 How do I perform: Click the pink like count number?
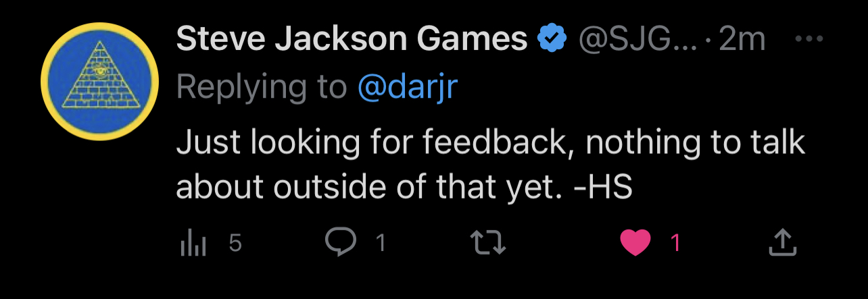675,242
